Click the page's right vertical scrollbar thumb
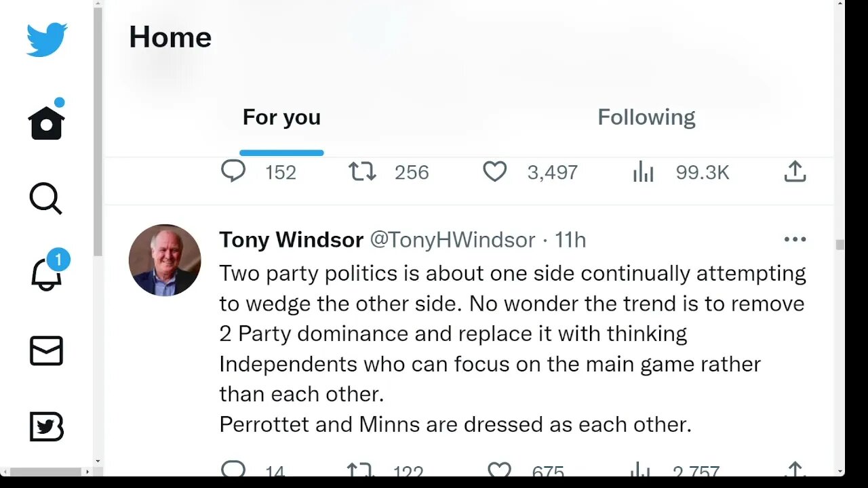This screenshot has width=868, height=488. point(840,245)
